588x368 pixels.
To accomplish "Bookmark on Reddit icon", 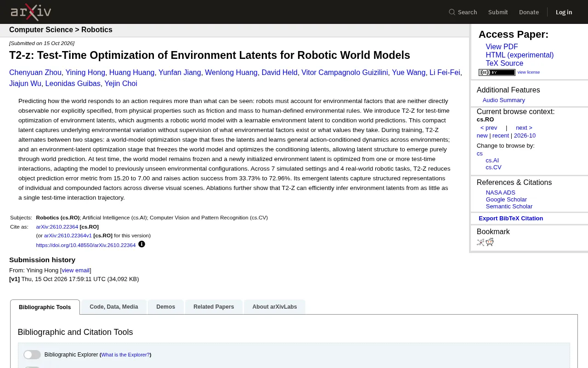I will pos(490,242).
